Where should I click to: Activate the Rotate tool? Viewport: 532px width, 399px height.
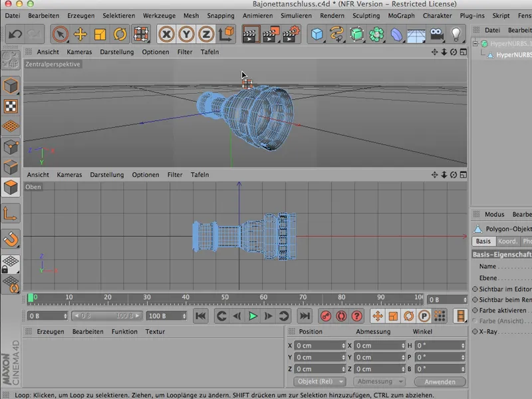click(x=120, y=34)
